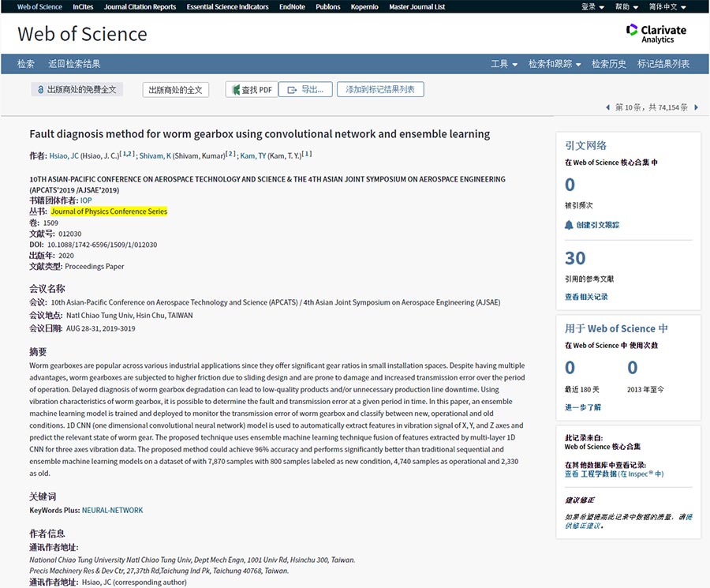Open EndNote from the top bar
710x588 pixels.
[x=292, y=7]
